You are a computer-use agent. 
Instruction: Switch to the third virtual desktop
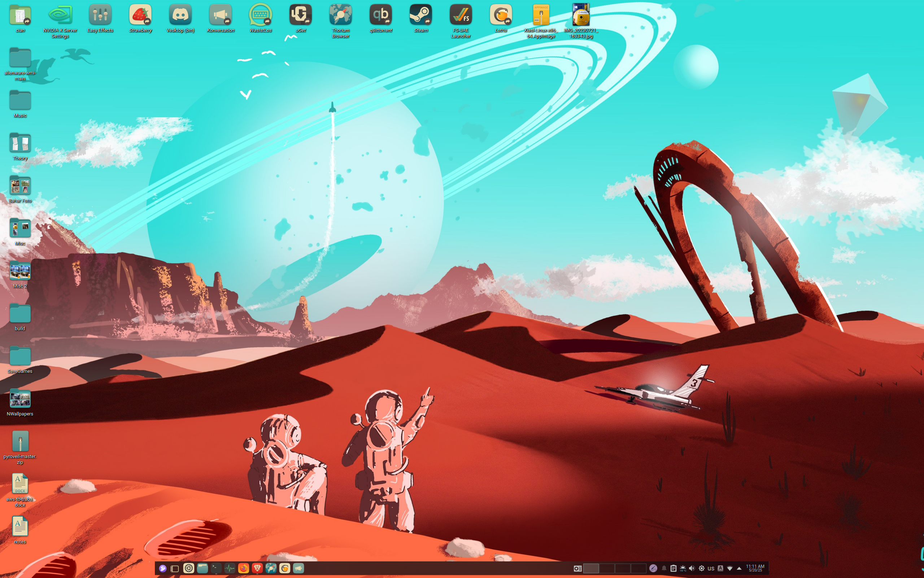coord(622,569)
